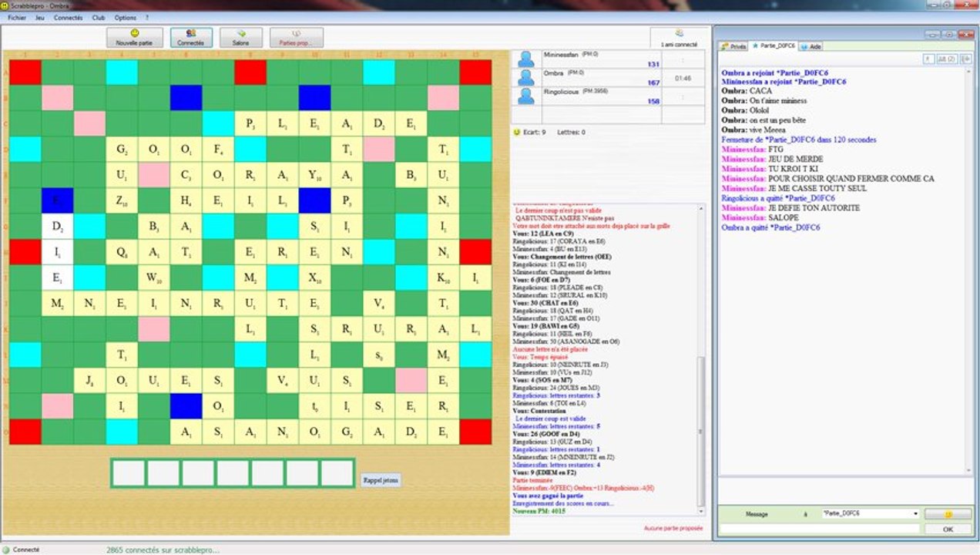Click the game log scrollbar
The image size is (980, 555).
pyautogui.click(x=700, y=355)
